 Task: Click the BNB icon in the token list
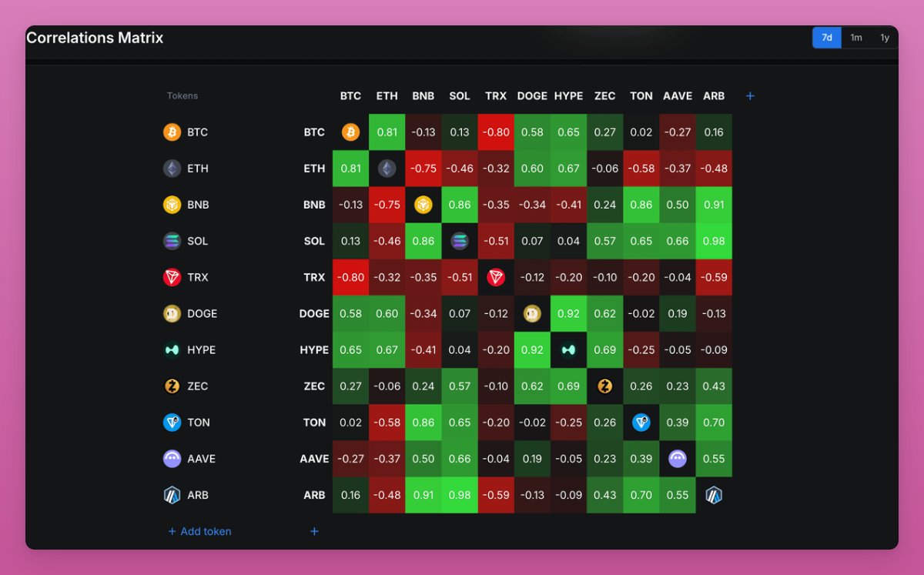click(x=172, y=205)
